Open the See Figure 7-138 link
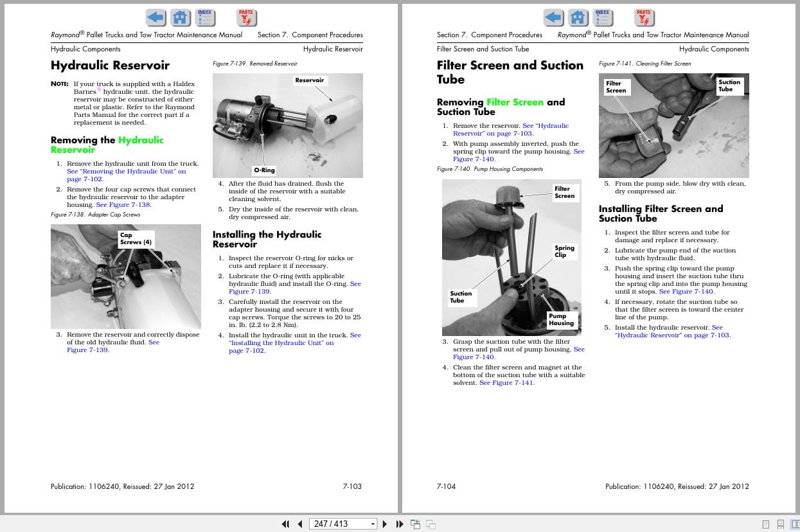Screen dimensions: 800x532 [x=123, y=205]
